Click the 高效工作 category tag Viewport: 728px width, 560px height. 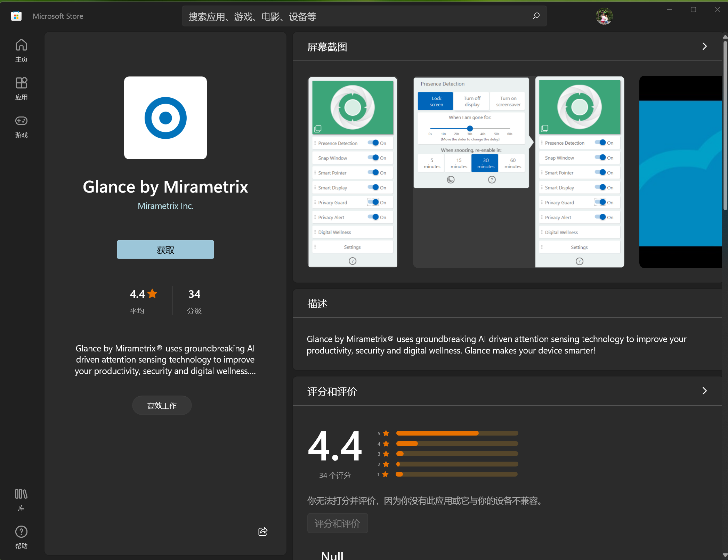[162, 406]
